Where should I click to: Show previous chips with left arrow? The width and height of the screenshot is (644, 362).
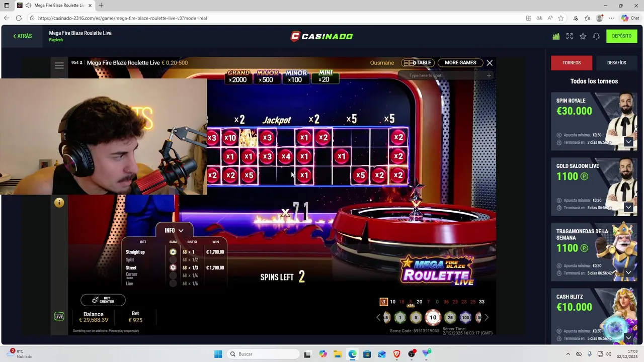coord(379,317)
